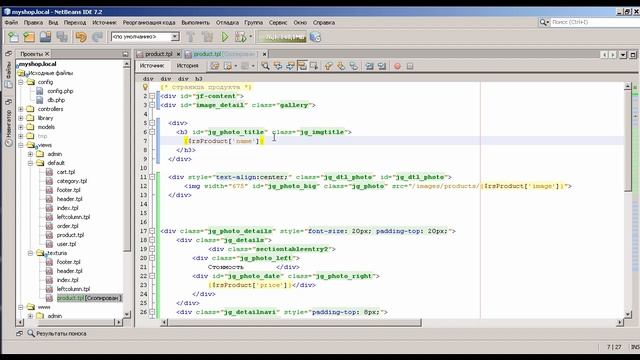
Task: Open the Правка menu
Action: tap(33, 22)
